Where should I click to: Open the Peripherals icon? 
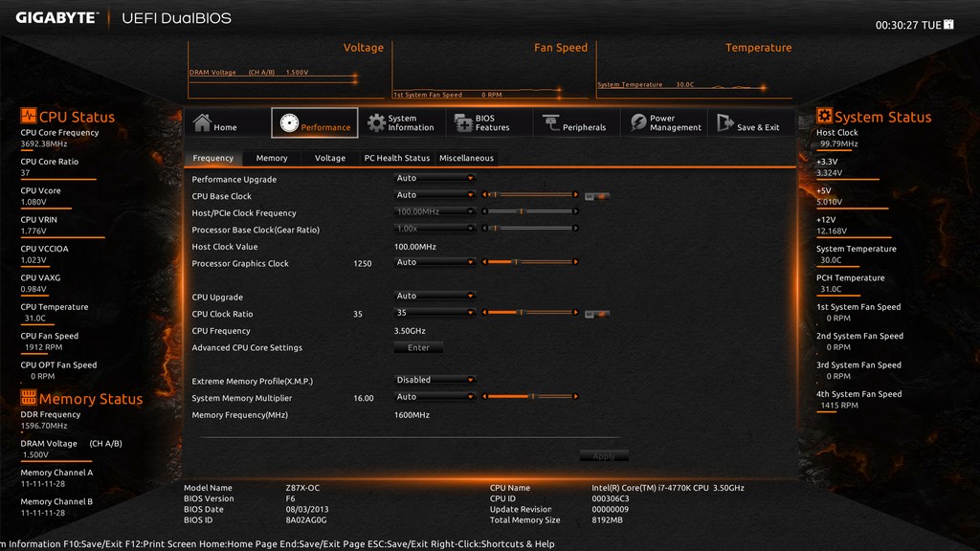click(x=550, y=123)
